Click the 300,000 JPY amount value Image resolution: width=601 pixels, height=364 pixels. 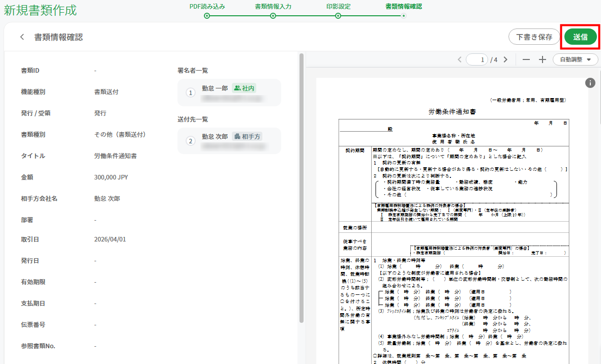click(111, 177)
